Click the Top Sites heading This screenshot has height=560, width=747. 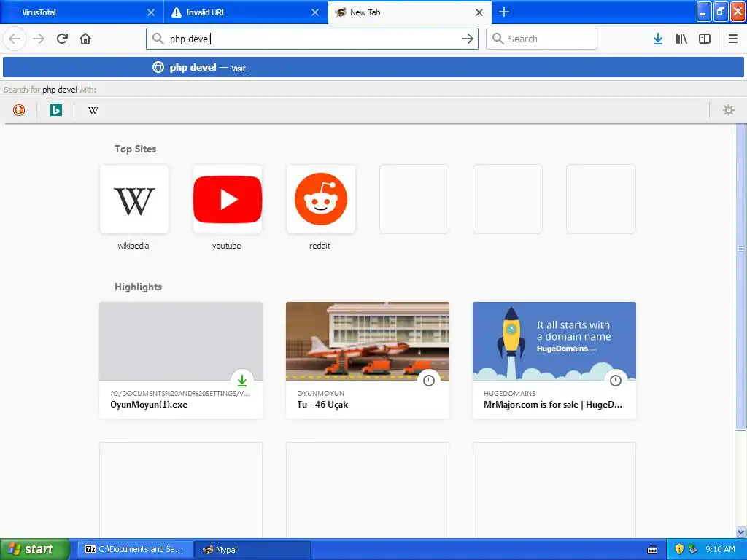(135, 149)
